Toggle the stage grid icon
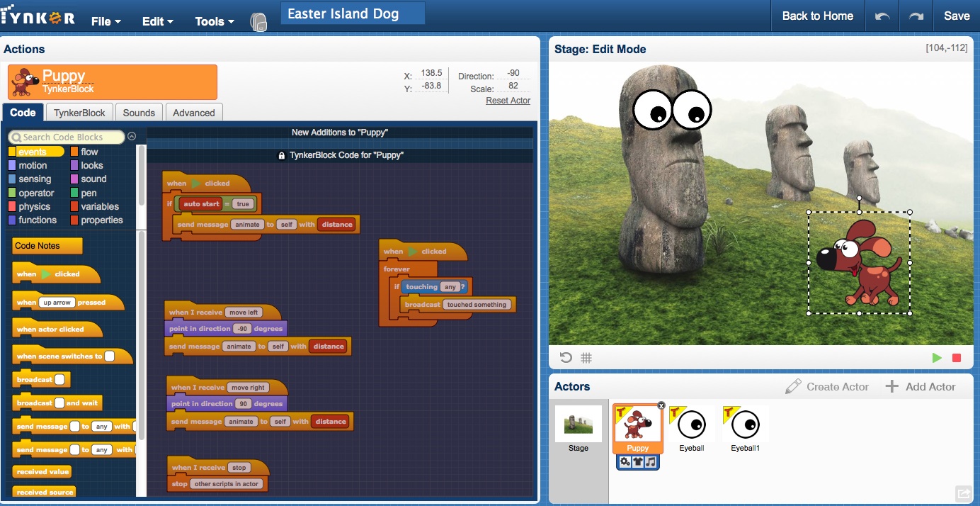980x506 pixels. [586, 358]
